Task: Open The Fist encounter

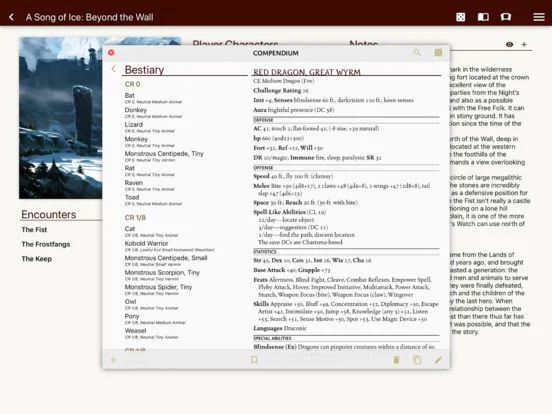Action: point(34,230)
